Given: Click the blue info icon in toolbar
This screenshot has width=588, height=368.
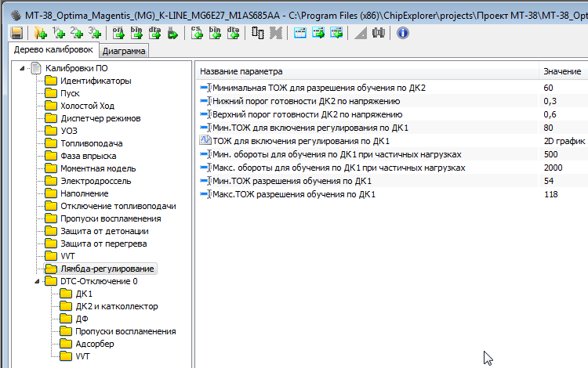Looking at the screenshot, I should coord(402,32).
